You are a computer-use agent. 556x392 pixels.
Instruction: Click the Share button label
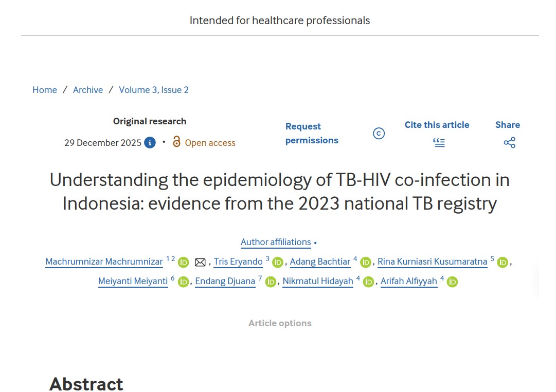(508, 125)
